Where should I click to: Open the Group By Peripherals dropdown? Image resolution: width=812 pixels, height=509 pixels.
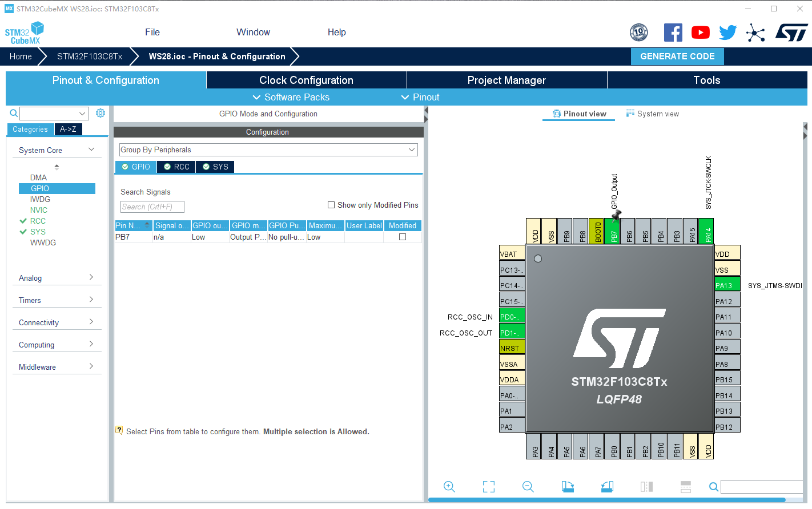coord(268,150)
